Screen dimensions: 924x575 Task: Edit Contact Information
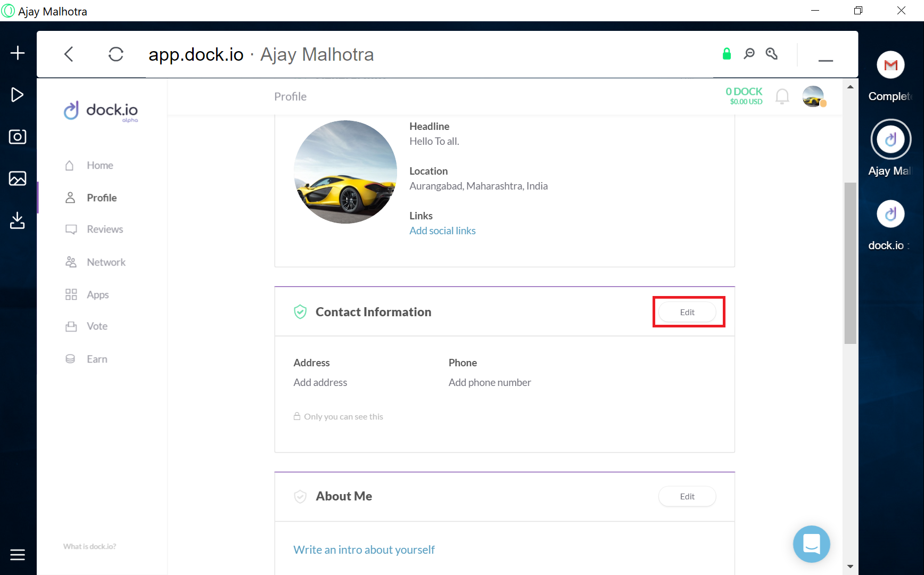tap(687, 313)
